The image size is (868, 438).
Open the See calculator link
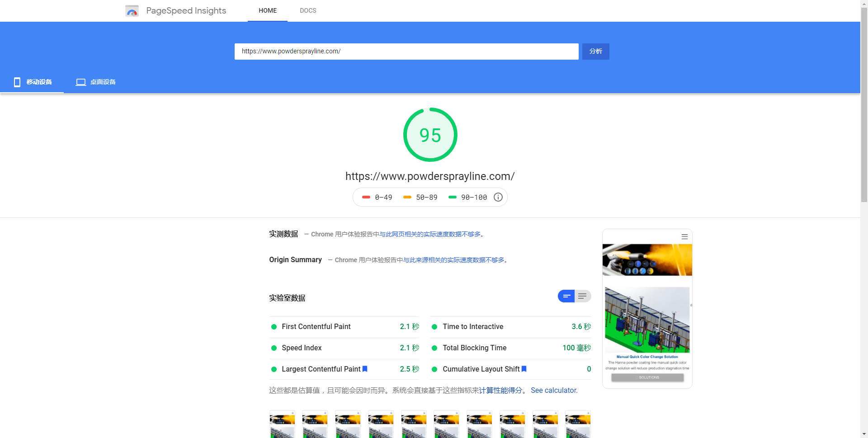[x=554, y=390]
